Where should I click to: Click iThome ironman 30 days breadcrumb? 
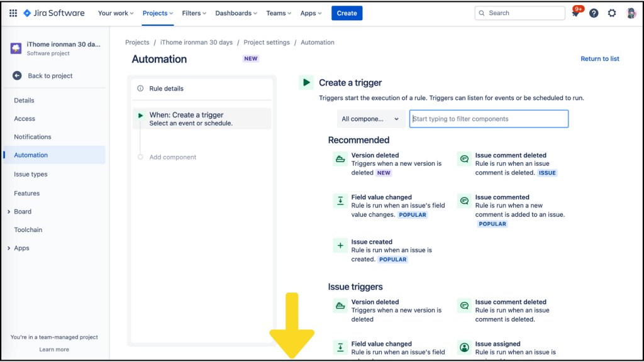tap(196, 42)
